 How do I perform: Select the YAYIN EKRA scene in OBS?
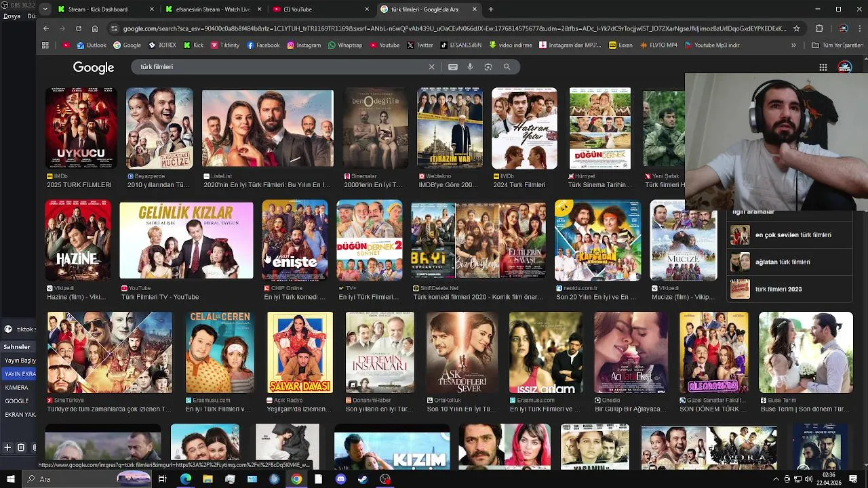18,374
